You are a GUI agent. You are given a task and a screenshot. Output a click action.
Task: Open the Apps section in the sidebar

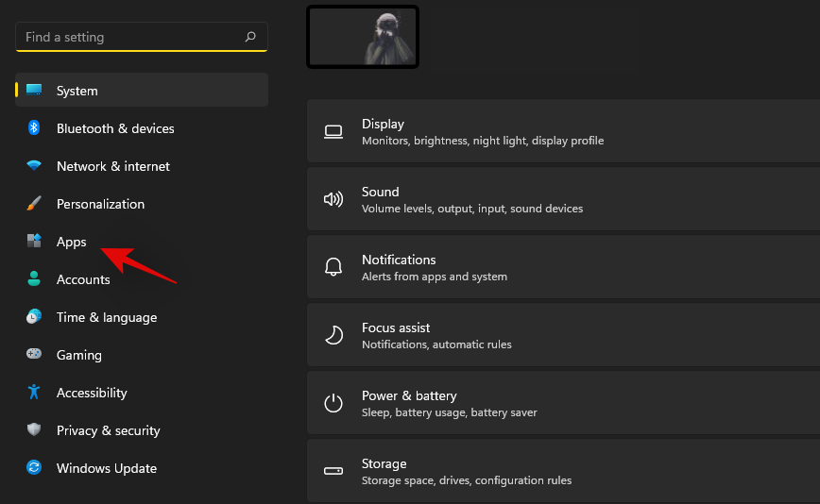[x=72, y=242]
